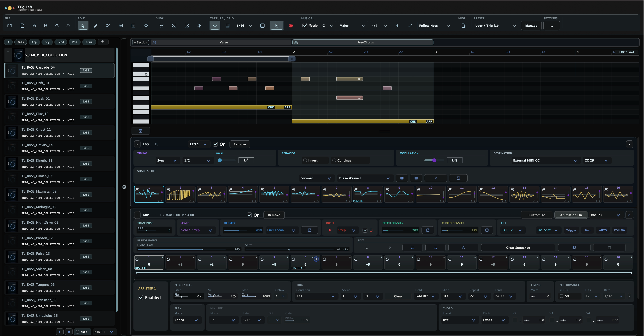The width and height of the screenshot is (644, 336).
Task: Toggle the Q quantize checkbox in Input
Action: [365, 230]
